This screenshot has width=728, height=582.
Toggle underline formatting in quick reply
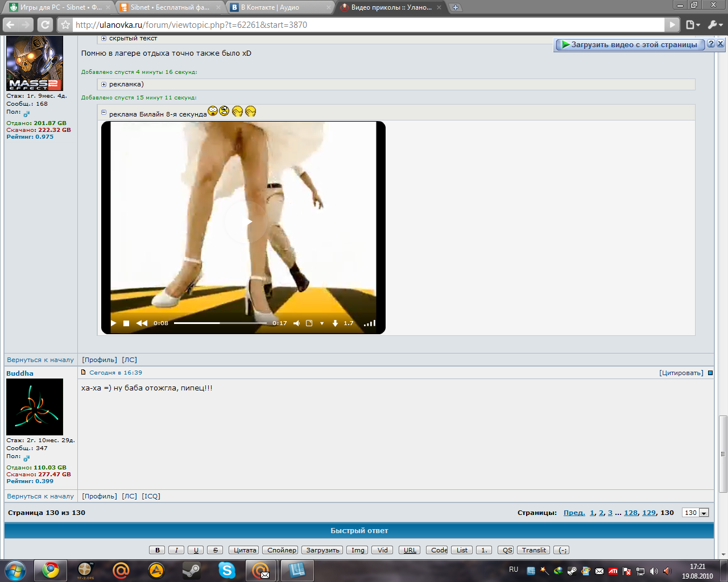click(x=196, y=550)
